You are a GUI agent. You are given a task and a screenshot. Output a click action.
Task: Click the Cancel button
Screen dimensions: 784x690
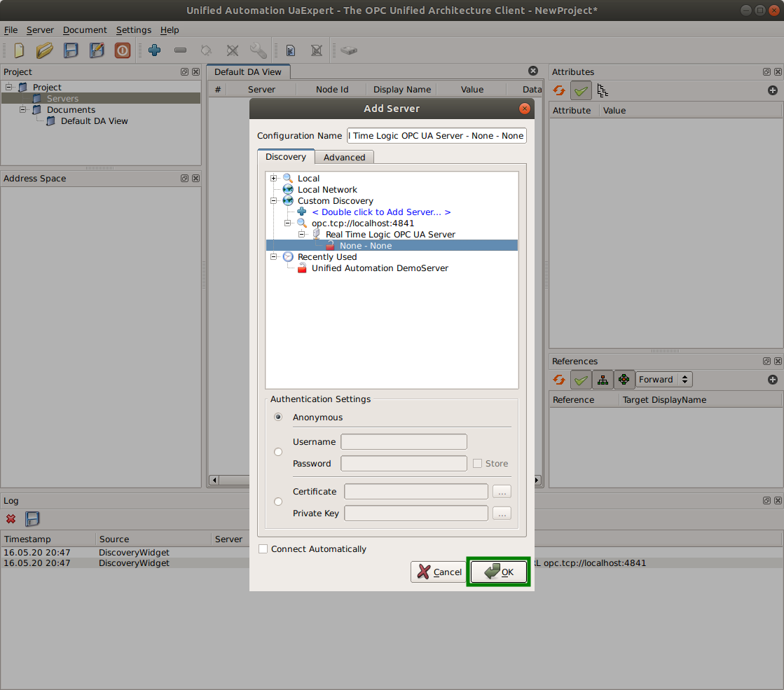[x=439, y=572]
